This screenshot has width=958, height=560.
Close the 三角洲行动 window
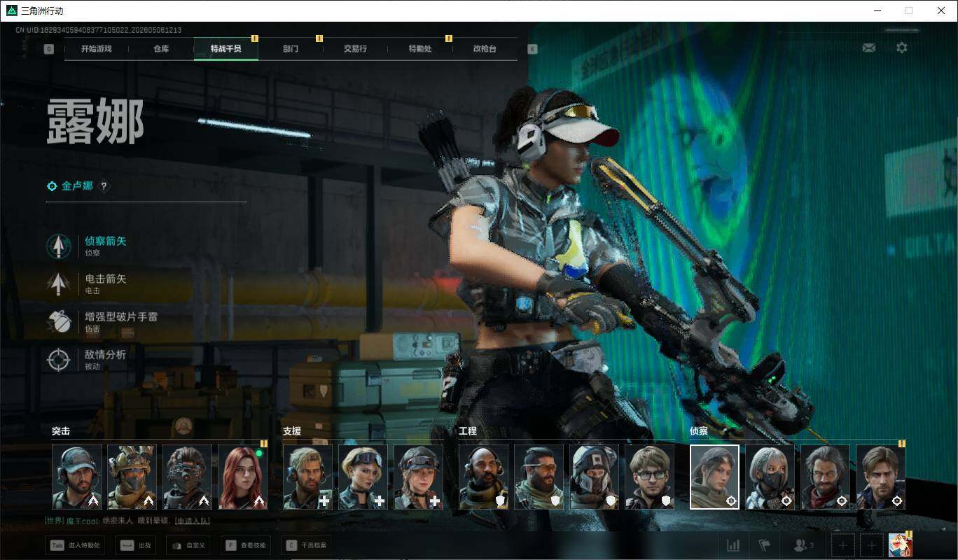coord(941,10)
